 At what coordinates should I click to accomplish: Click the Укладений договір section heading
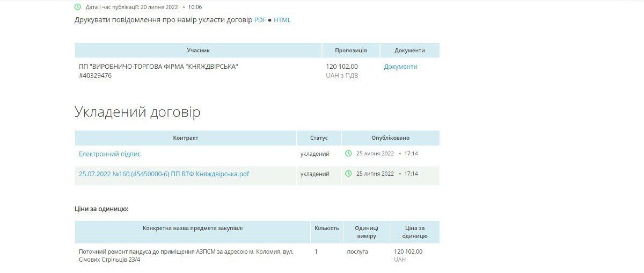click(x=137, y=112)
